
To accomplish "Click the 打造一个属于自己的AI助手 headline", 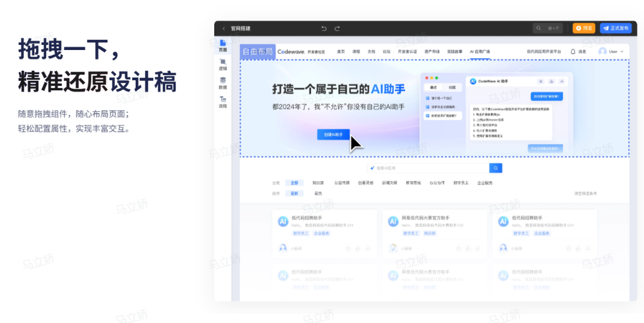I will (x=339, y=88).
